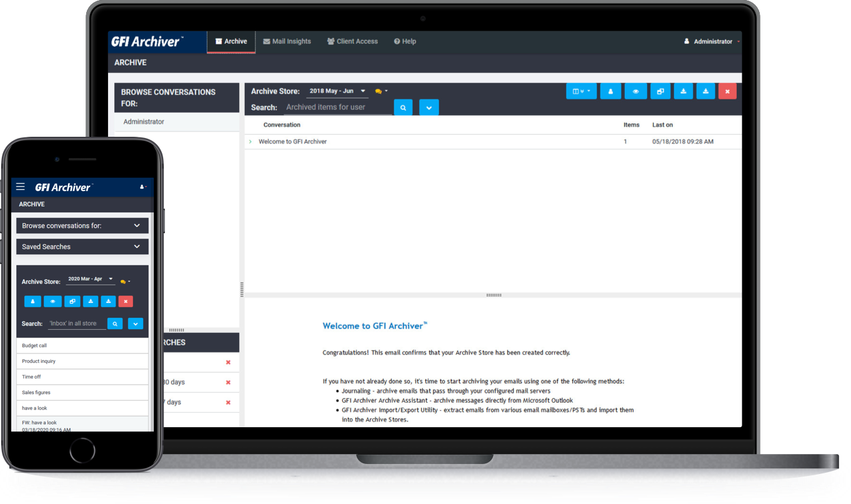Screen dimensions: 851x504
Task: Select Administrator under Browse Conversations
Action: click(144, 122)
